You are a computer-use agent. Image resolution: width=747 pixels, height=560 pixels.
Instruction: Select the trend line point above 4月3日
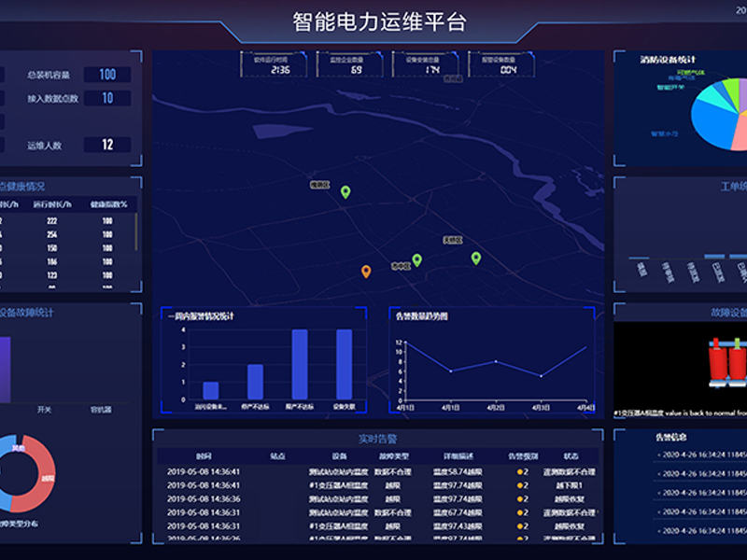pyautogui.click(x=542, y=376)
